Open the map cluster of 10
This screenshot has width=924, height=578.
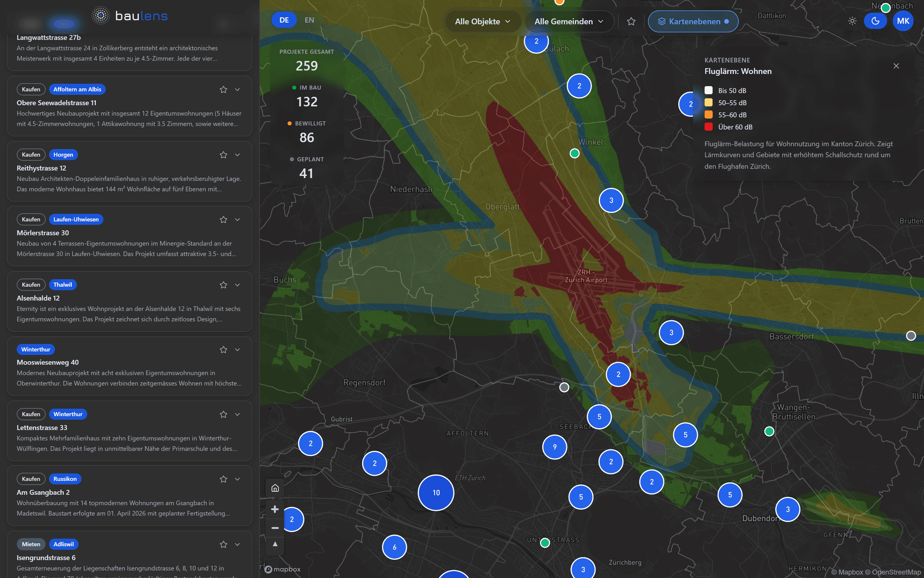coord(436,493)
